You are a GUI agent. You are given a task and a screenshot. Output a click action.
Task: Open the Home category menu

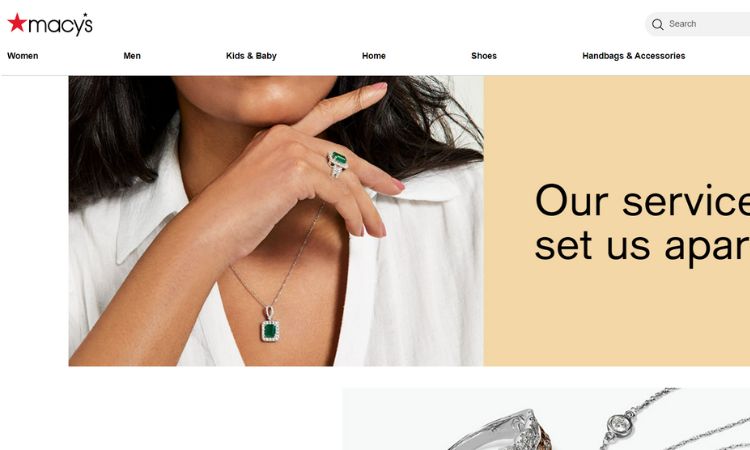[374, 56]
